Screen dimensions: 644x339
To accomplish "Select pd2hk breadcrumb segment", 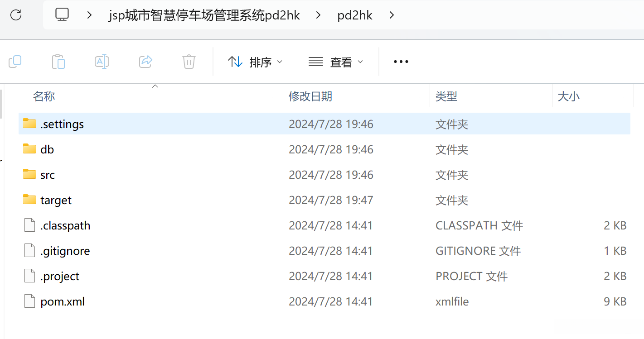I will (x=355, y=15).
